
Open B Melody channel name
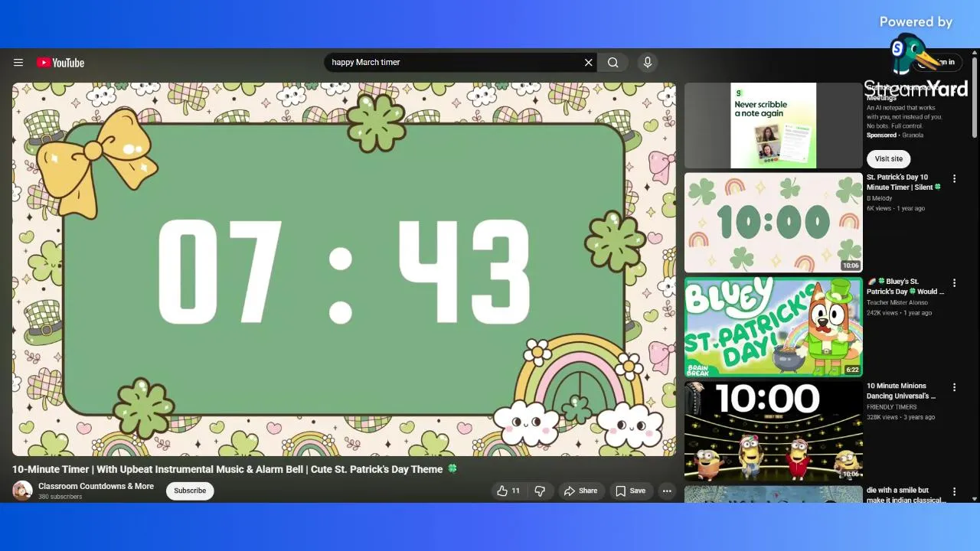(x=879, y=198)
